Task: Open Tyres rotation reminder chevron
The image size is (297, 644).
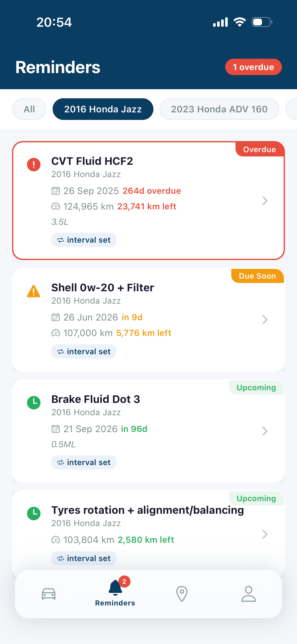Action: (x=265, y=534)
